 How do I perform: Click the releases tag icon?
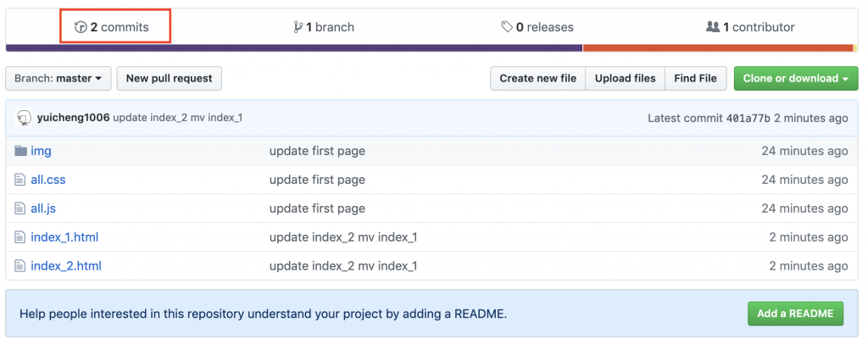(507, 27)
